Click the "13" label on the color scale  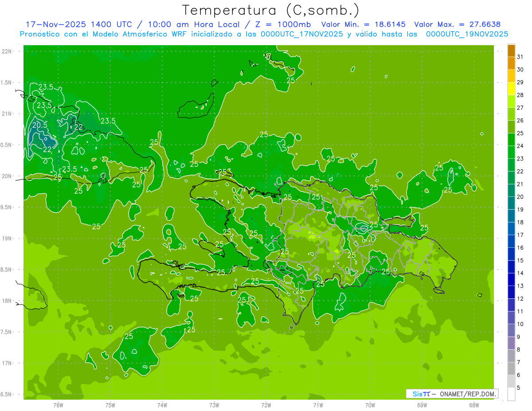520,286
